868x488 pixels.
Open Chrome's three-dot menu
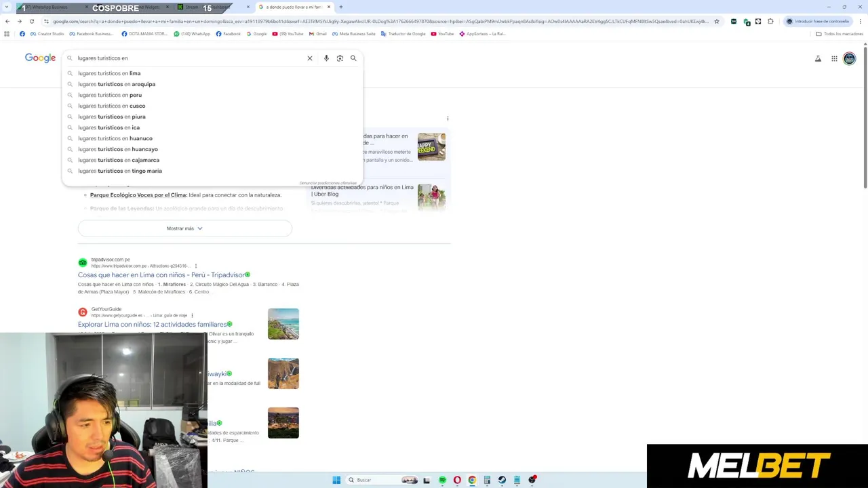point(861,22)
